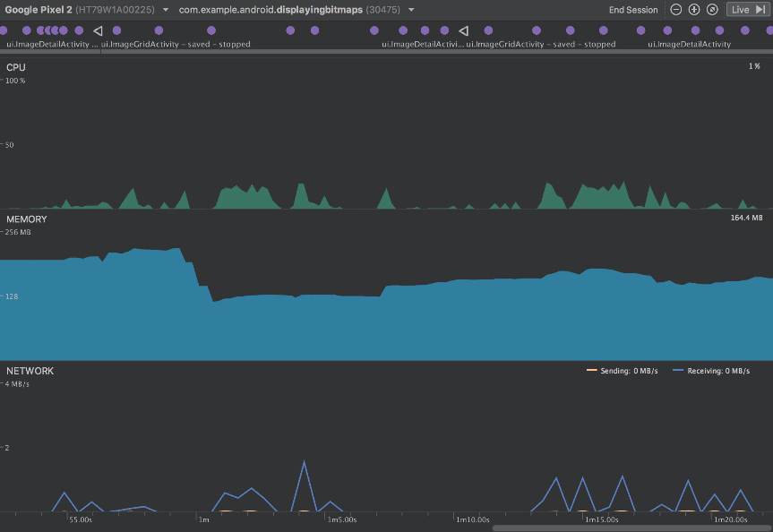Viewport: 773px width, 532px height.
Task: Open the NETWORK profiler timeline
Action: click(387, 437)
